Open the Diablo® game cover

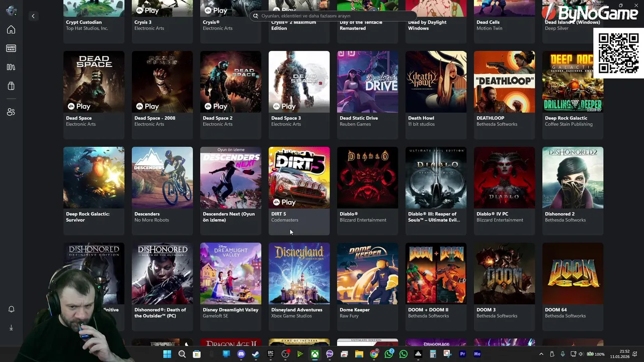tap(367, 177)
